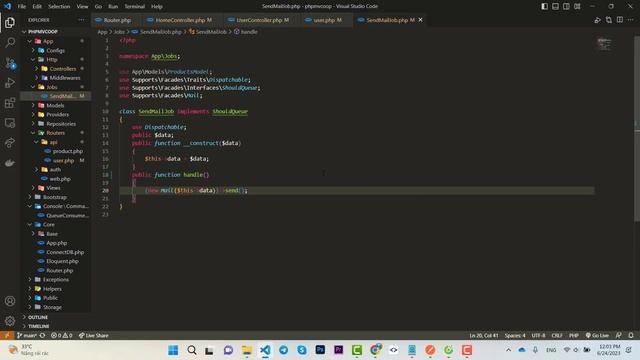640x360 pixels.
Task: Click the feedback icon in status bar
Action: coord(619,336)
